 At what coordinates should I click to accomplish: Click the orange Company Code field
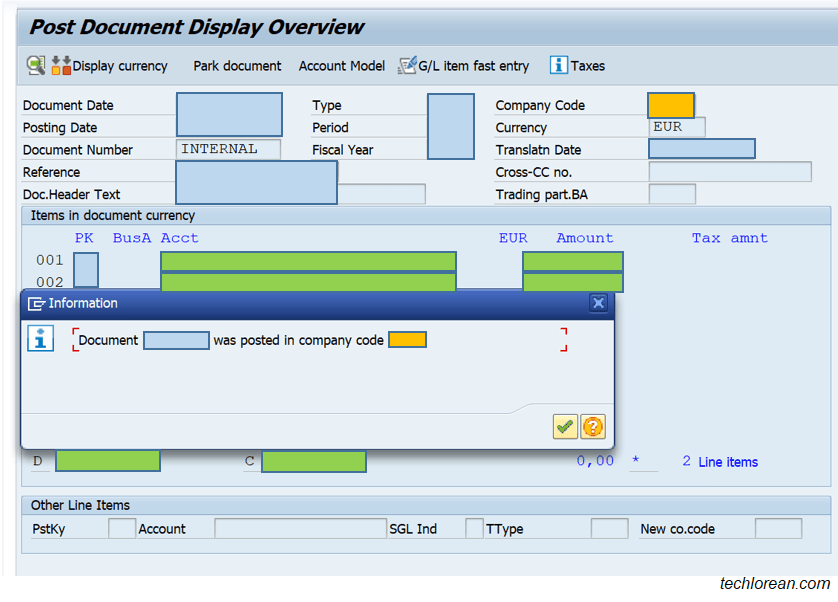pyautogui.click(x=670, y=105)
